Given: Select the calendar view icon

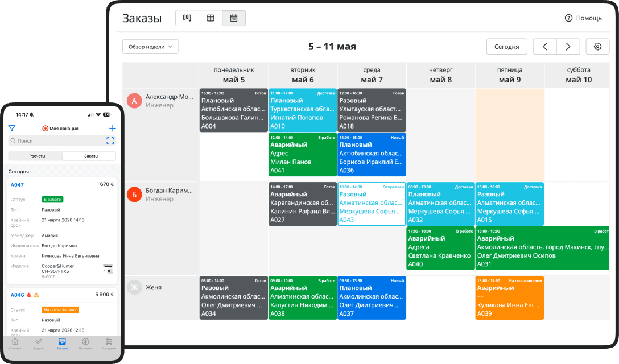Looking at the screenshot, I should coord(234,18).
